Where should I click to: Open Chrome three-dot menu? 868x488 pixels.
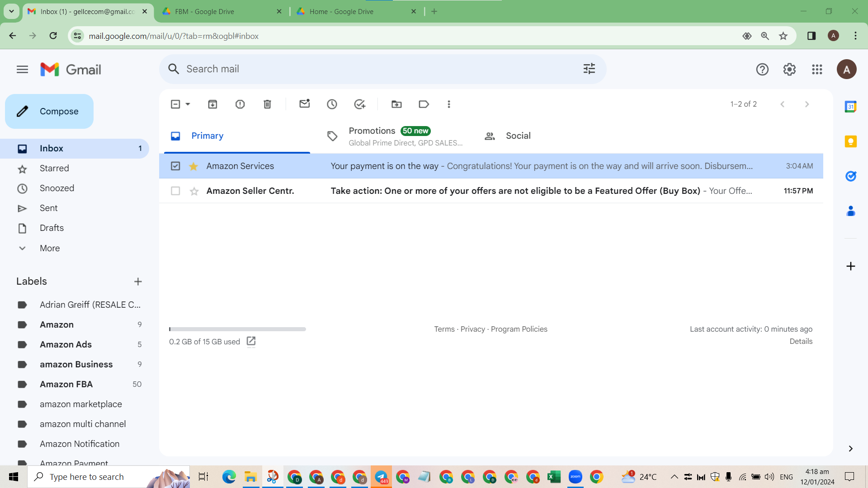pos(855,36)
